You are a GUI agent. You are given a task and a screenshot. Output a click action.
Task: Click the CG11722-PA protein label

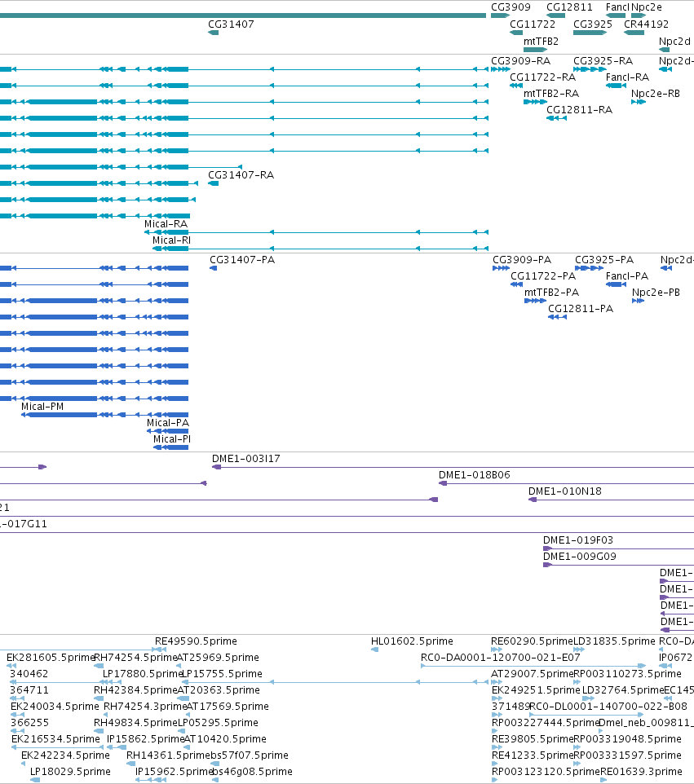[543, 276]
